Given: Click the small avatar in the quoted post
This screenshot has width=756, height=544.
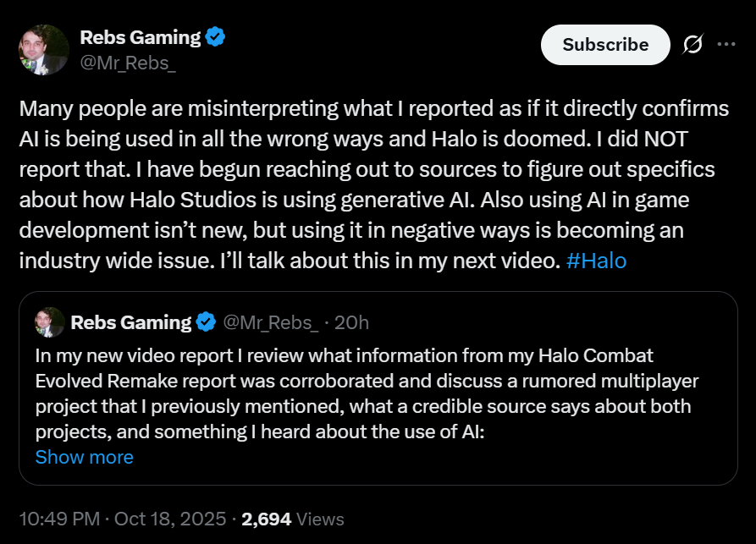Looking at the screenshot, I should (x=50, y=322).
